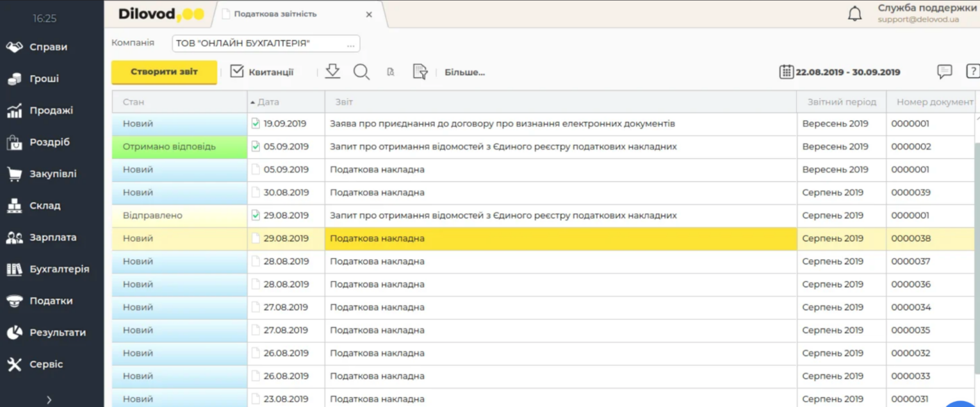Click the download arrow icon in toolbar
Image resolution: width=980 pixels, height=407 pixels.
(x=332, y=72)
